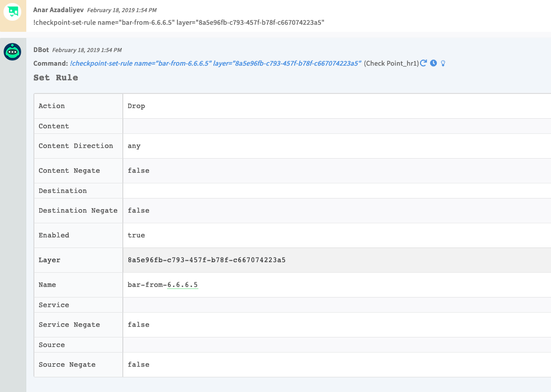Screen dimensions: 551x392
Task: Click Anar's original command message text
Action: click(x=178, y=22)
